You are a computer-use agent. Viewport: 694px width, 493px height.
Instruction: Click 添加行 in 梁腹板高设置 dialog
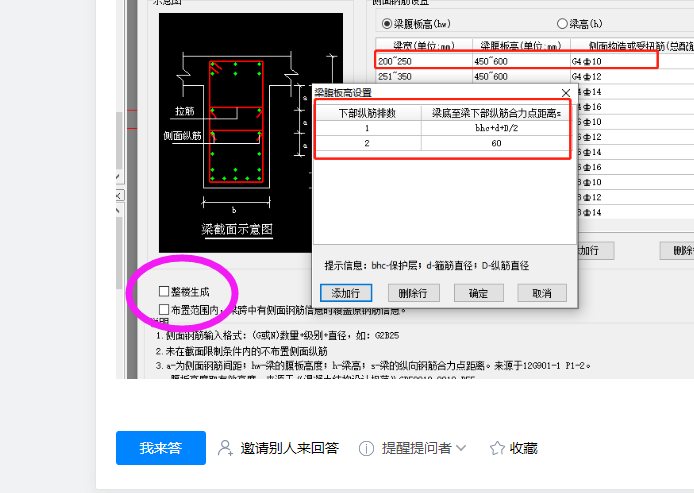[x=346, y=293]
